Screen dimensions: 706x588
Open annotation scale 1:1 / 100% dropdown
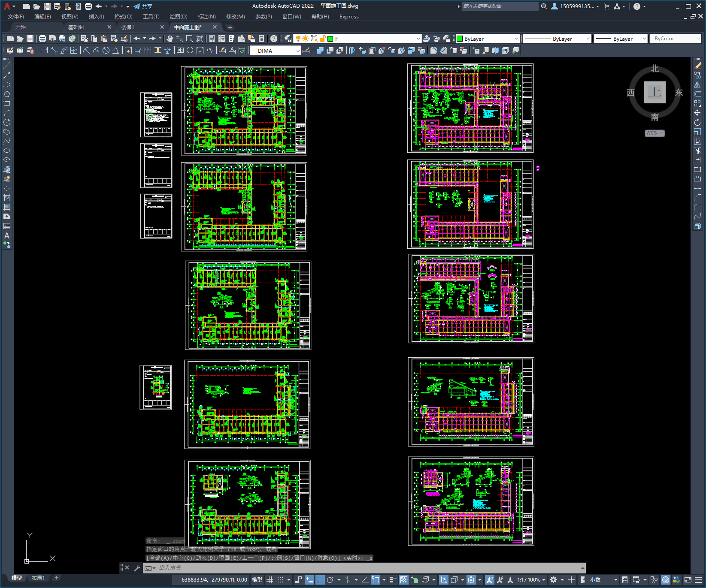tap(531, 580)
